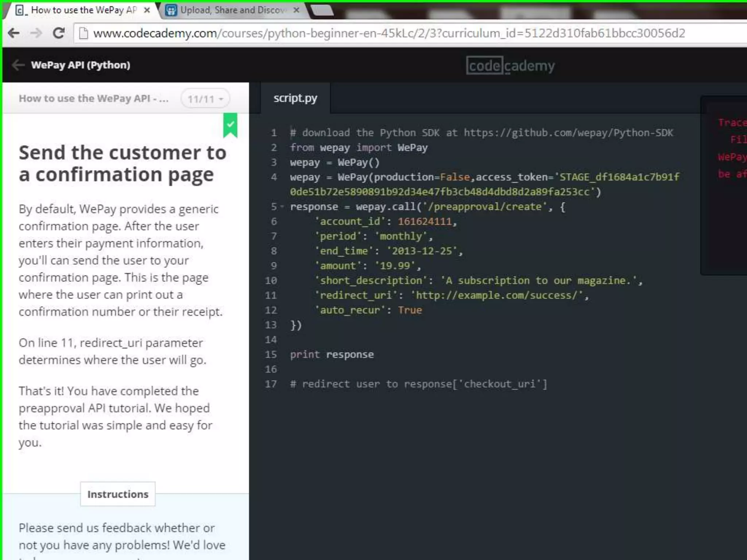Click the 'period': 'monthly' code line
747x560 pixels.
click(373, 236)
